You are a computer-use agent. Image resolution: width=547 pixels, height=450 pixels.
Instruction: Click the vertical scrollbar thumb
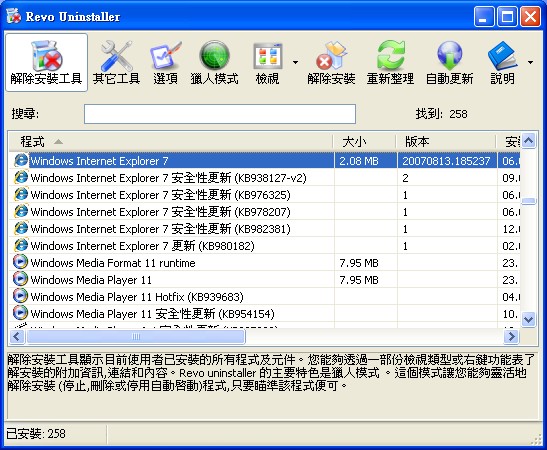point(529,201)
